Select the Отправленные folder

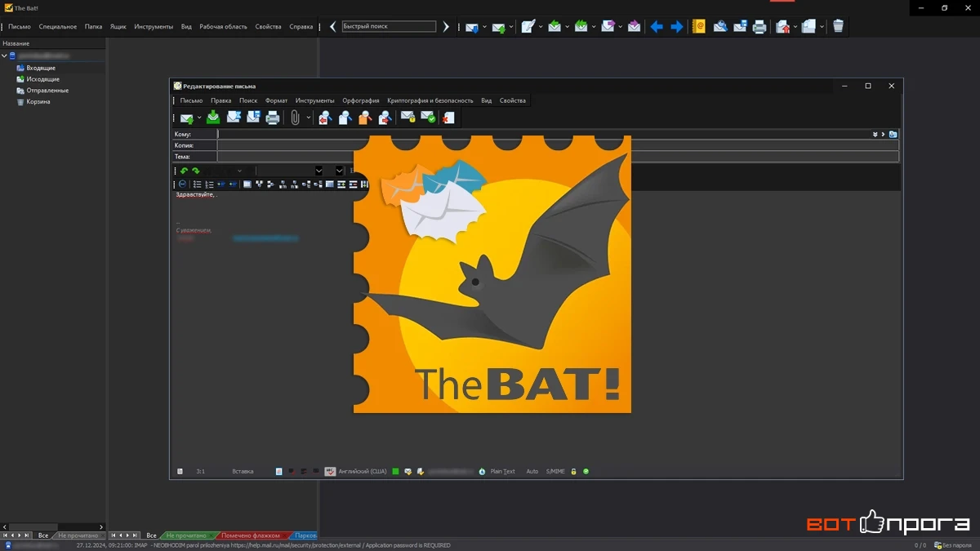tap(47, 91)
